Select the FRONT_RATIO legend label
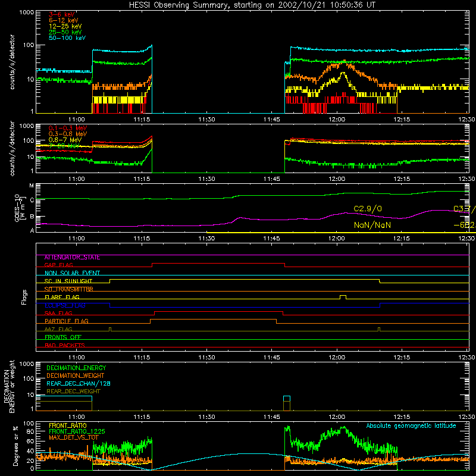Viewport: 476px width, 476px height. [68, 425]
